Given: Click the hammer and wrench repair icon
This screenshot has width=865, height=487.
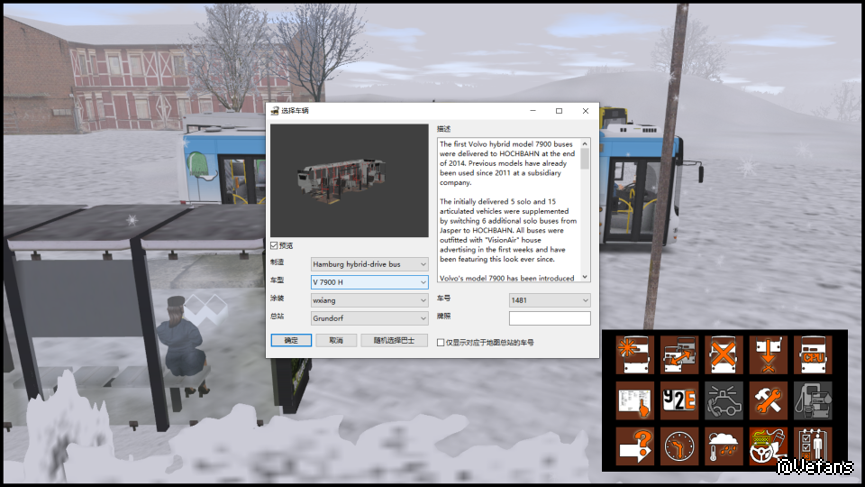Looking at the screenshot, I should point(769,400).
